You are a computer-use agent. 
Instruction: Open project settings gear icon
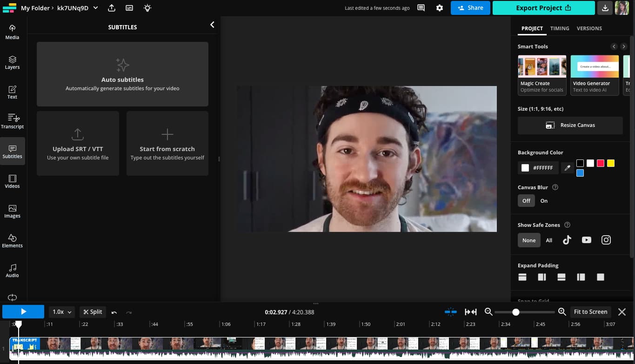pos(440,8)
